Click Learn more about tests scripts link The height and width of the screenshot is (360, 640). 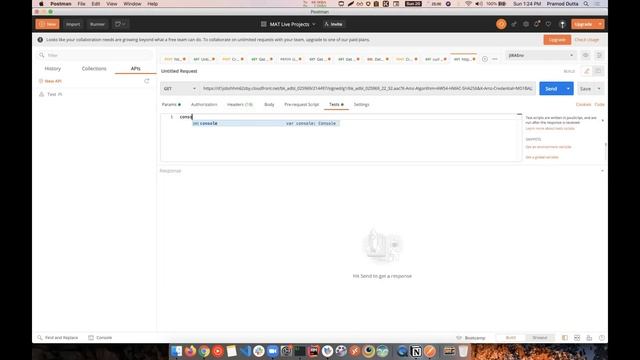(550, 129)
